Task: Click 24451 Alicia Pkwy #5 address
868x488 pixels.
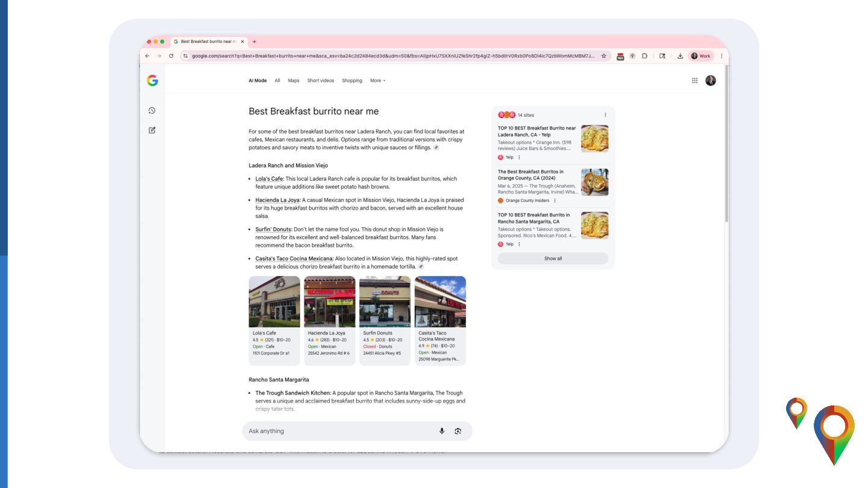Action: click(382, 353)
